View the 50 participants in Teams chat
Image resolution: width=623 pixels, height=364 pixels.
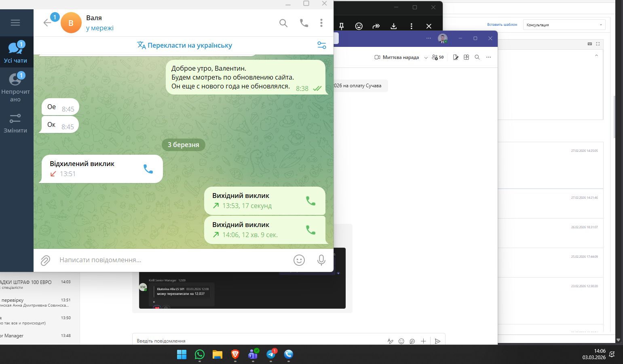[x=438, y=57]
